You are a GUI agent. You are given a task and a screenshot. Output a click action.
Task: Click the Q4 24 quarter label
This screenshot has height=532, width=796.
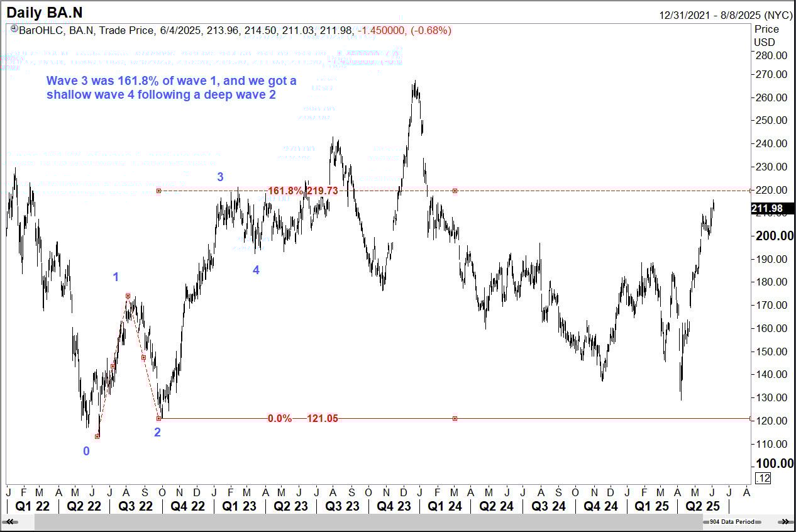(x=601, y=506)
